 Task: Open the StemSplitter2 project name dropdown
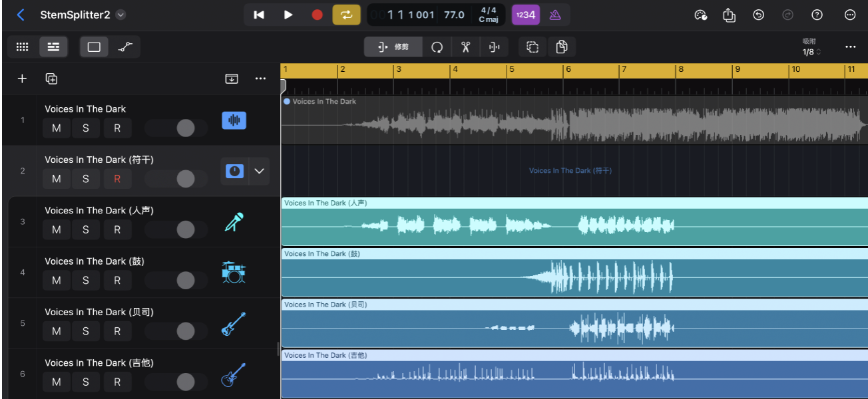[120, 15]
